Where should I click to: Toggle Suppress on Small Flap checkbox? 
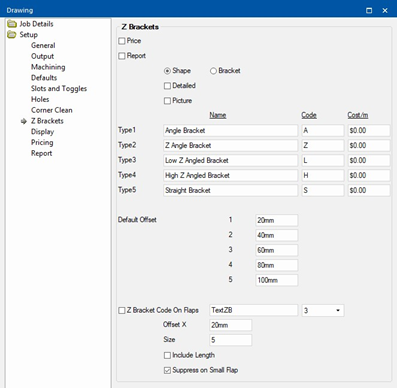pos(167,371)
